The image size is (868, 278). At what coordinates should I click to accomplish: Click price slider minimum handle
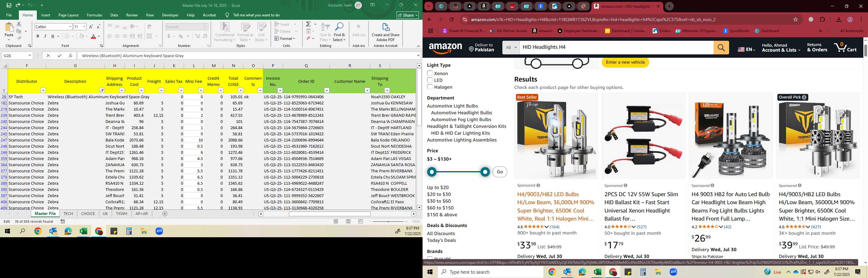point(432,172)
